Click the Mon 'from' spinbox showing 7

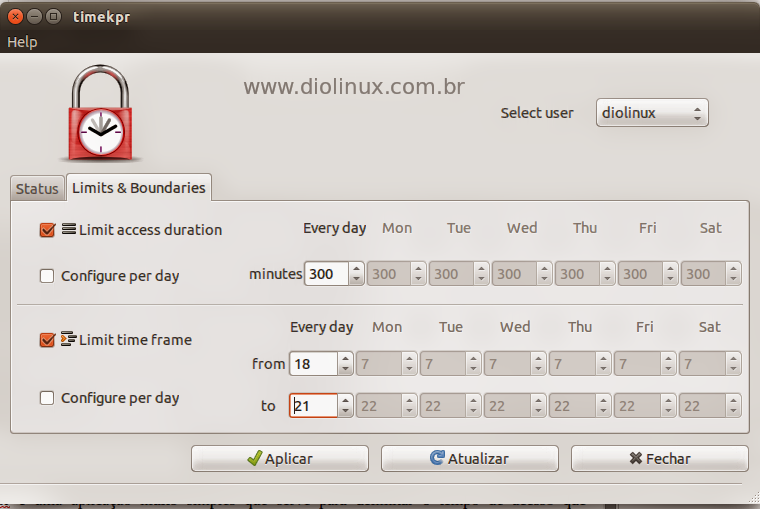386,364
